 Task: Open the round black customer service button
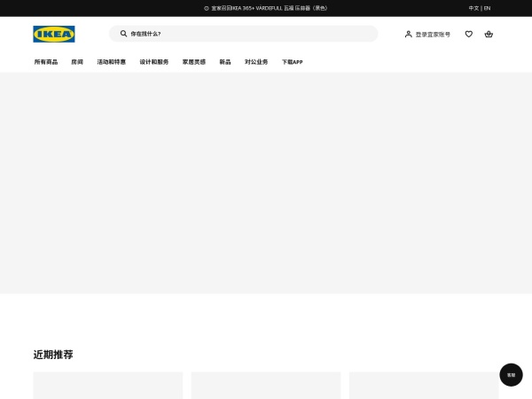click(x=511, y=375)
